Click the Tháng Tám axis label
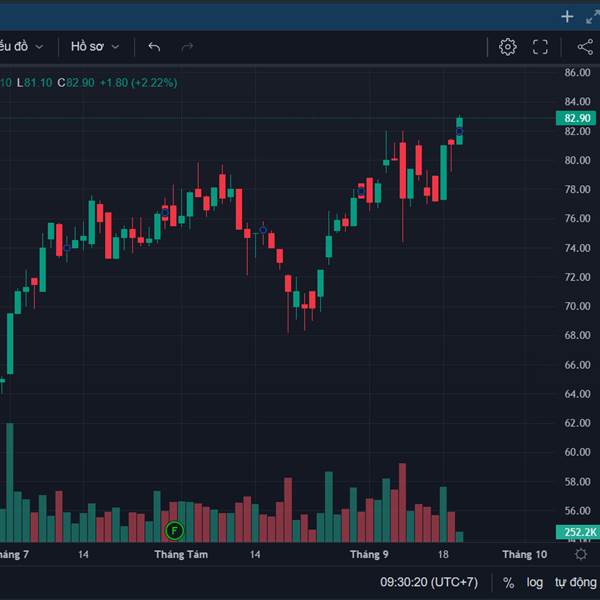The width and height of the screenshot is (600, 600). (181, 554)
